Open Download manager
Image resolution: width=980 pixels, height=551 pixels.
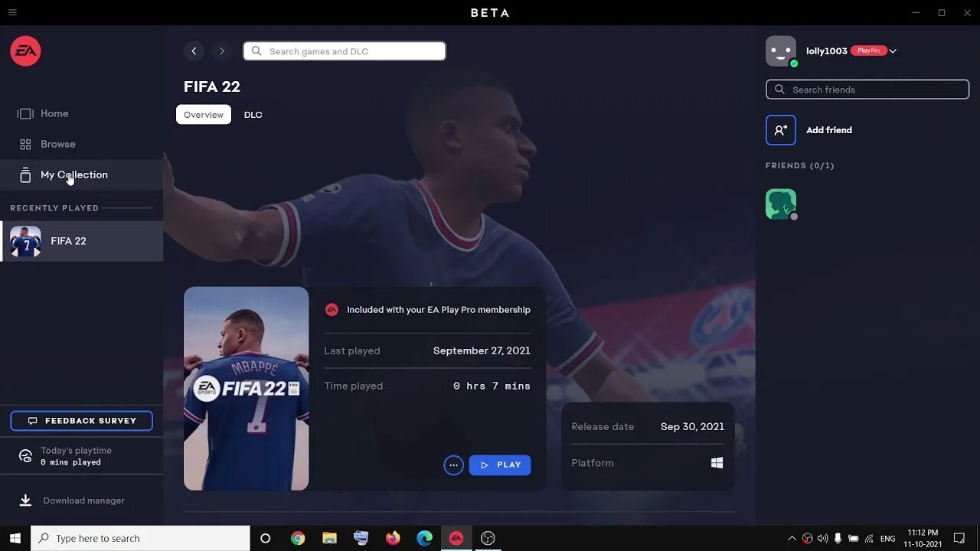click(x=83, y=500)
